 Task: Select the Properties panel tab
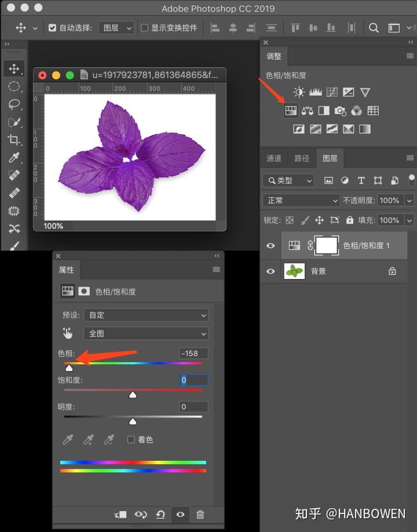(66, 270)
